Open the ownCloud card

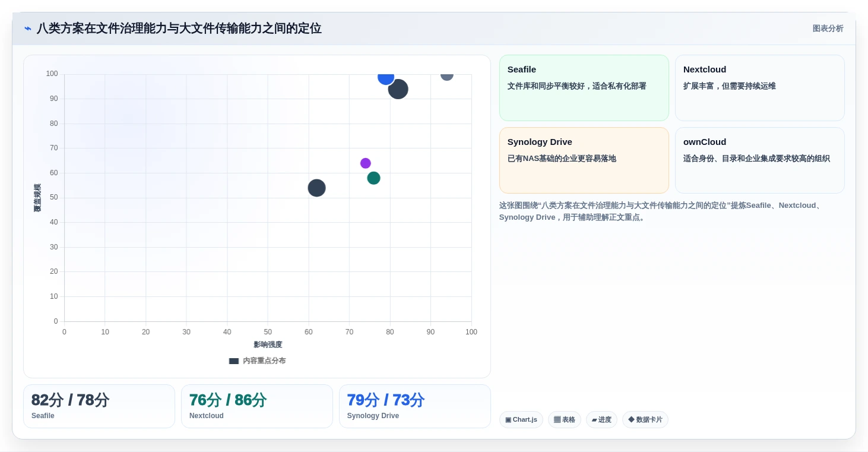point(760,160)
